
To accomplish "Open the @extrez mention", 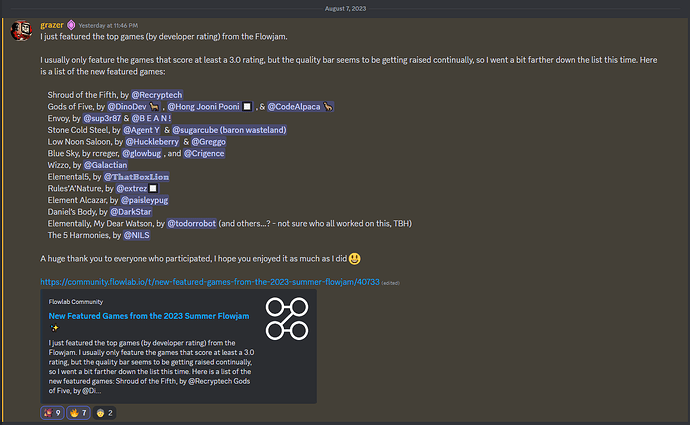I will [x=137, y=188].
